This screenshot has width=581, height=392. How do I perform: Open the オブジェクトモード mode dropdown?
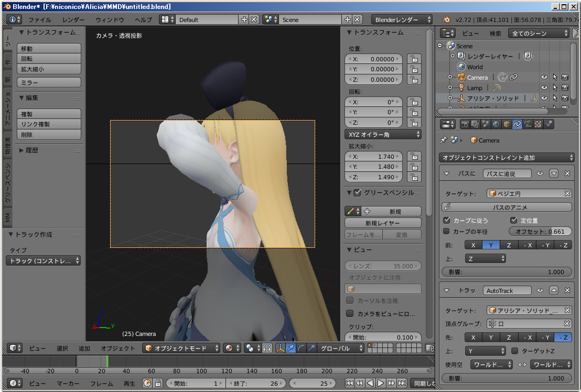point(181,348)
